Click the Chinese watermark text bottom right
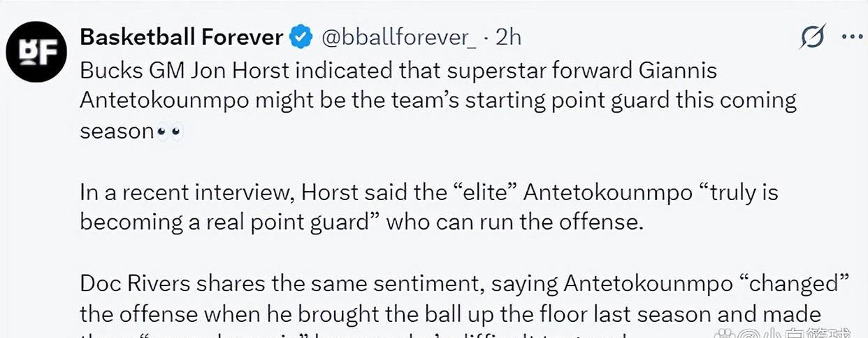 pyautogui.click(x=797, y=333)
